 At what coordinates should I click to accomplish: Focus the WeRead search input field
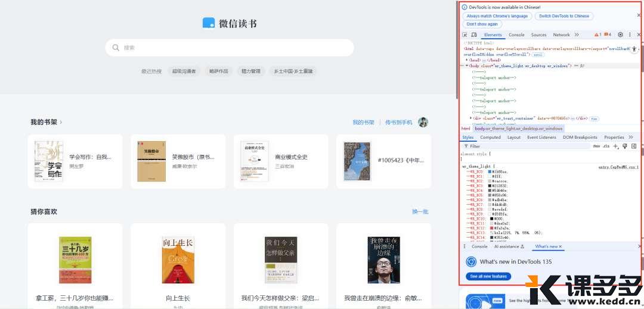click(x=230, y=48)
